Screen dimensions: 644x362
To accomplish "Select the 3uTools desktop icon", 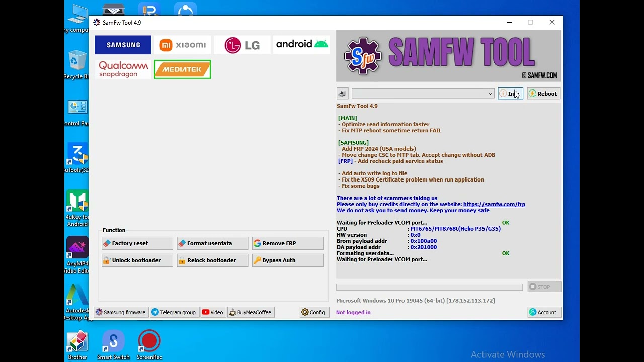I will 77,158.
